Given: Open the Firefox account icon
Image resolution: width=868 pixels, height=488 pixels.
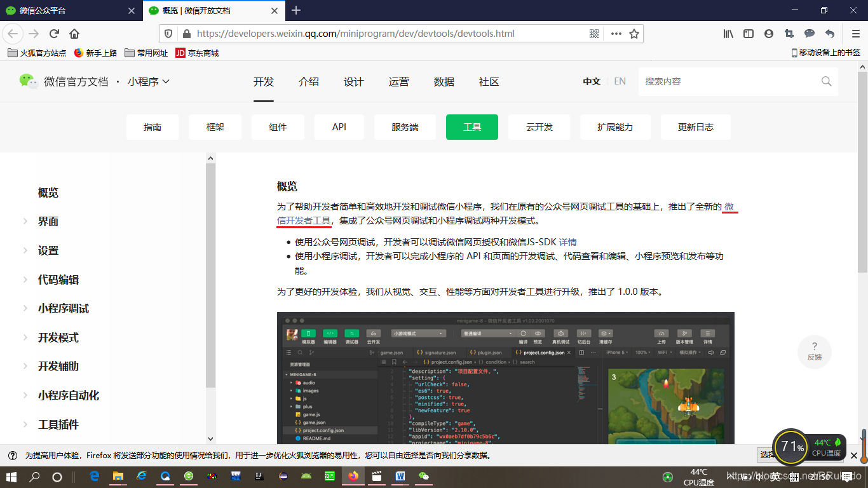Looking at the screenshot, I should [769, 33].
